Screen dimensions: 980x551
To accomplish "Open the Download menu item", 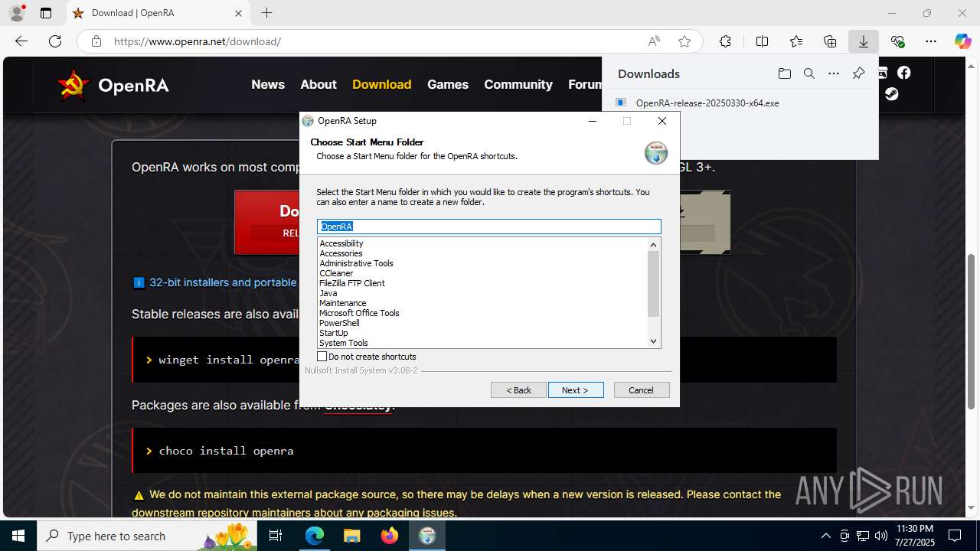I will (382, 84).
